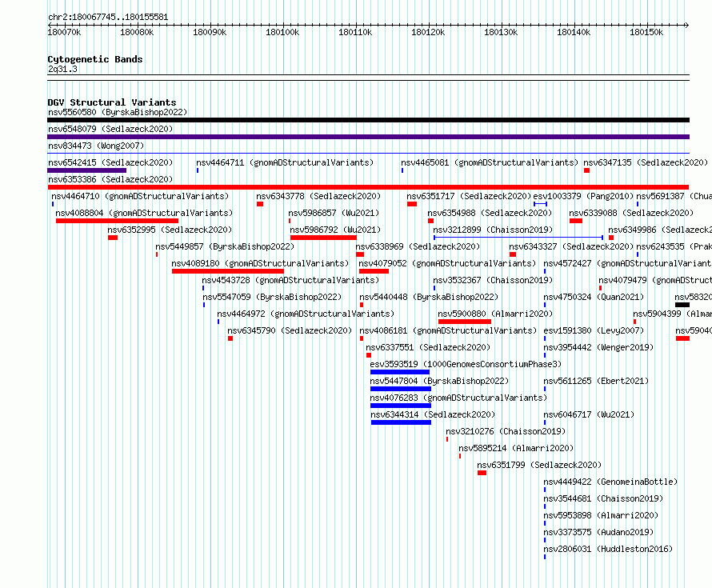The height and width of the screenshot is (588, 712).
Task: Select the red nsv5900880 variant bar
Action: pos(465,322)
